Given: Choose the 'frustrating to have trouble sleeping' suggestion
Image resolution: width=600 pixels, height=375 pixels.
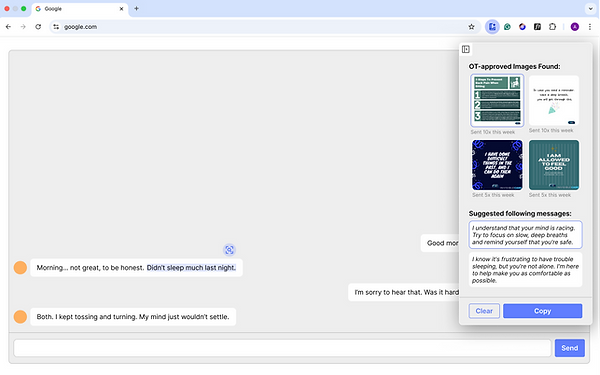Looking at the screenshot, I should pyautogui.click(x=525, y=269).
